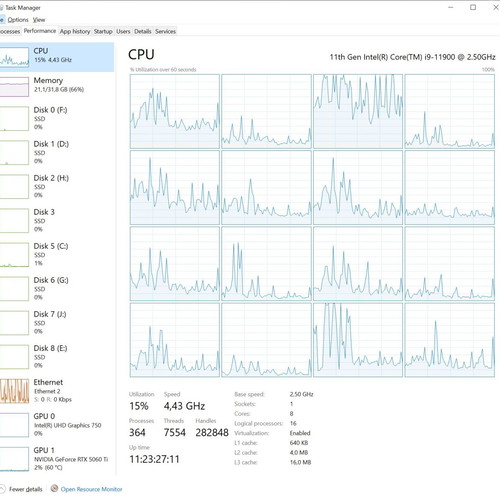Click the Resource Monitor icon
The height and width of the screenshot is (500, 500).
click(x=54, y=488)
